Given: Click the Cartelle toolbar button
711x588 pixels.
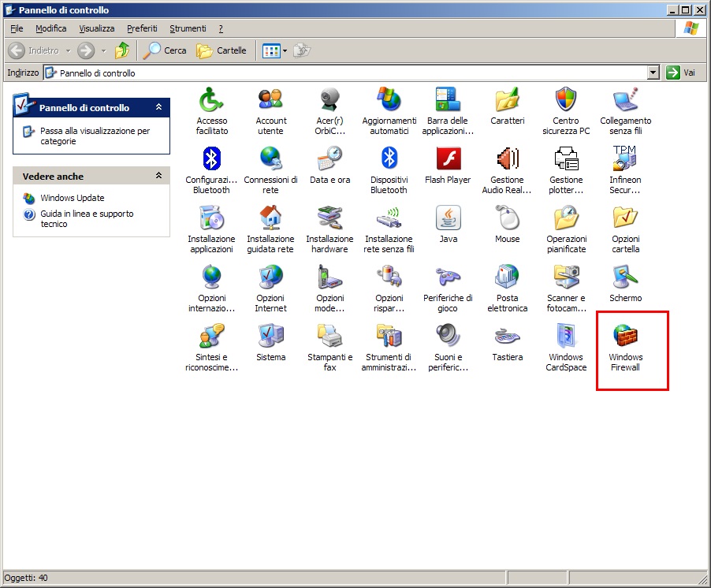Looking at the screenshot, I should coord(221,50).
